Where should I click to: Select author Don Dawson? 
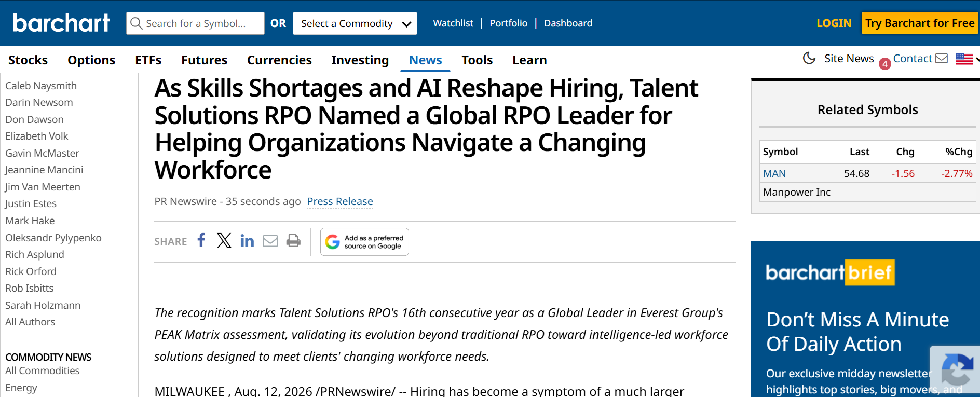(x=34, y=119)
